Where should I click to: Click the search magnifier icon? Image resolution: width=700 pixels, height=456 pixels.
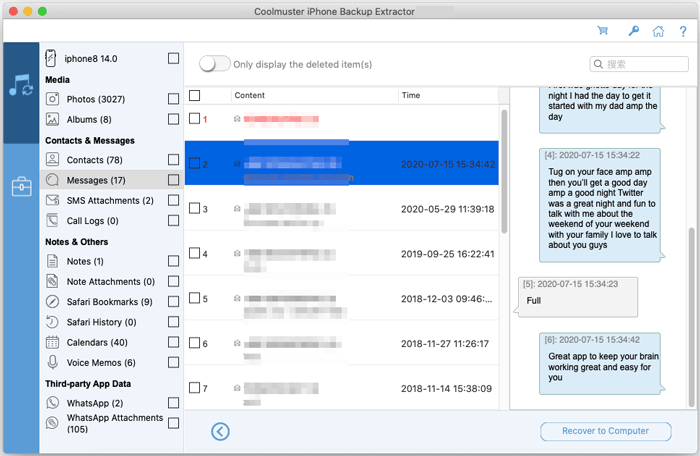tap(598, 64)
